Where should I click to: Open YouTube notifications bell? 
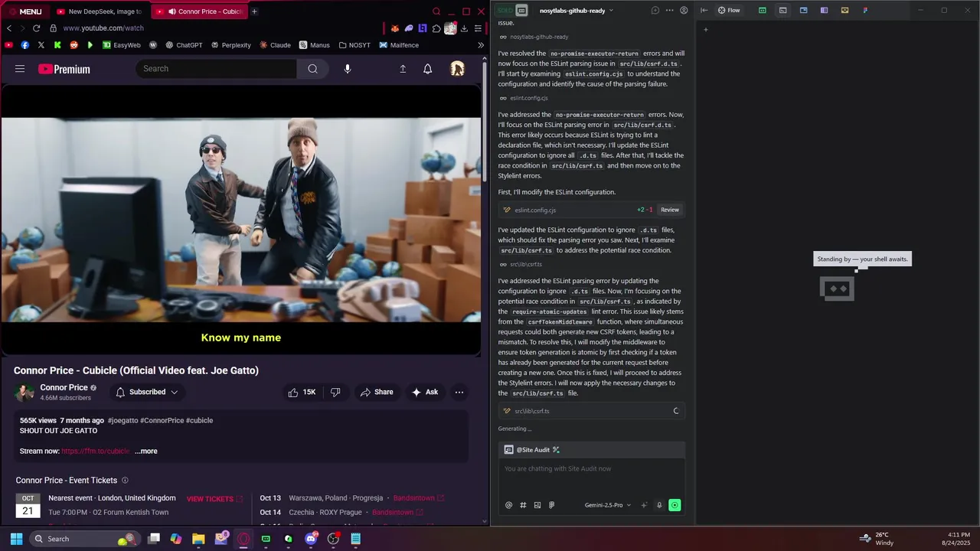[x=428, y=69]
